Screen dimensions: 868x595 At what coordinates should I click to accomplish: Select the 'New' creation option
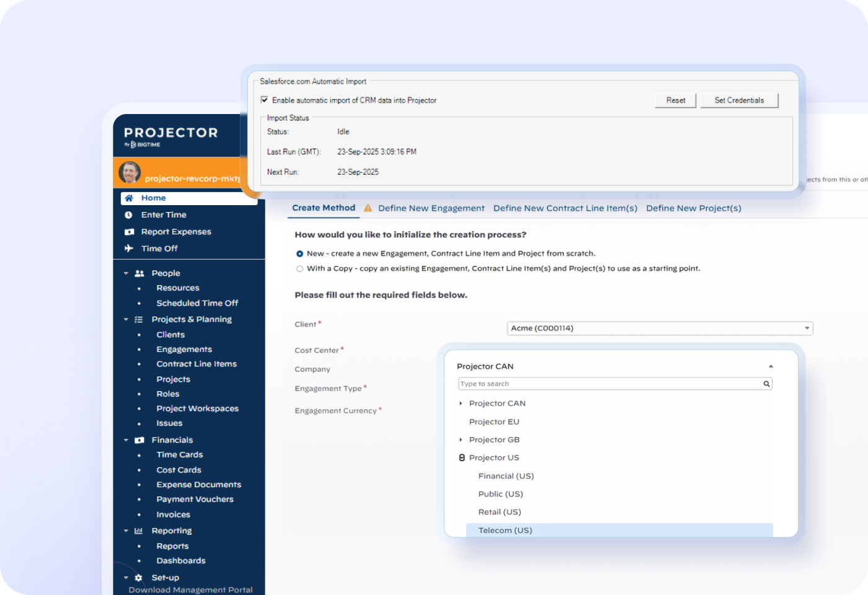coord(299,253)
